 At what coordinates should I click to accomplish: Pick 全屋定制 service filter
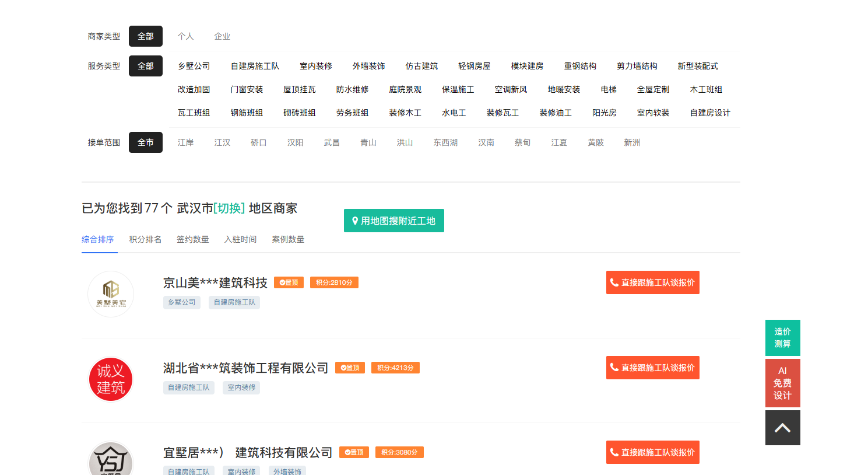coord(653,89)
